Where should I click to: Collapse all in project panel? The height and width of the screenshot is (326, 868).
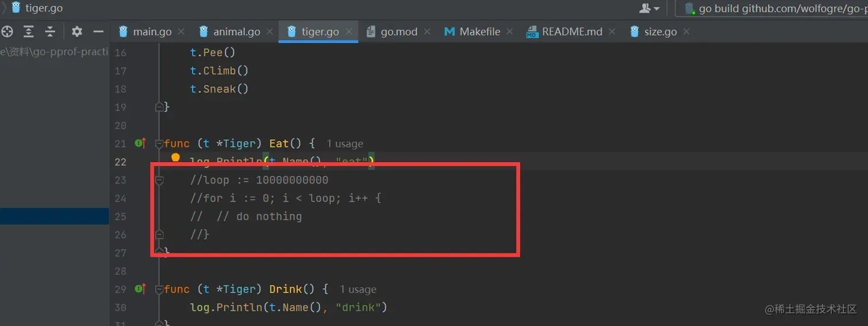pos(50,32)
